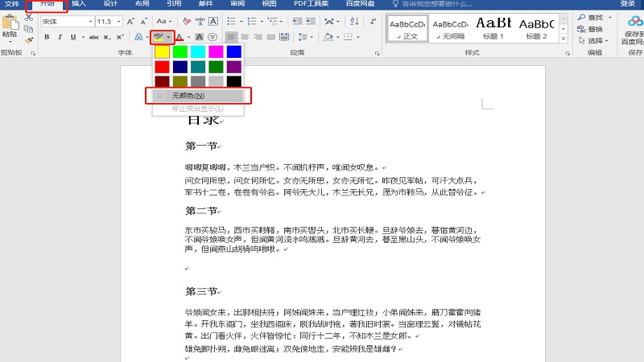Click the Clear Formatting eraser icon

[186, 21]
